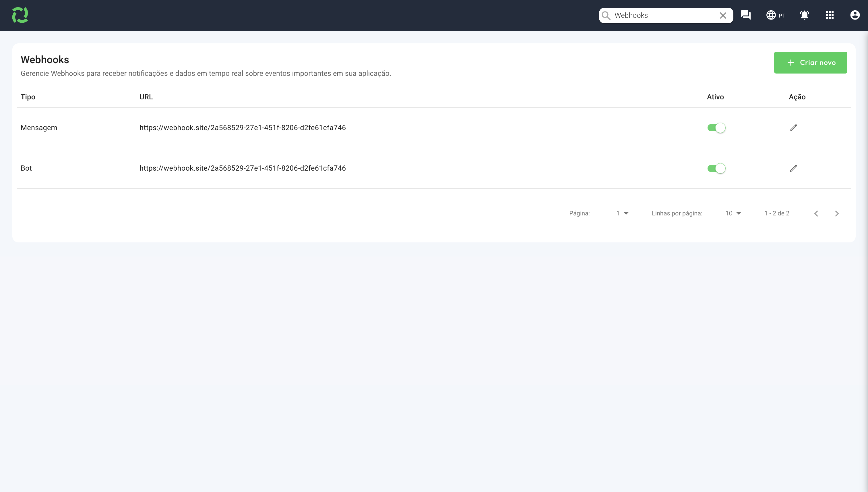Edit the Bot webhook
This screenshot has width=868, height=492.
point(793,168)
